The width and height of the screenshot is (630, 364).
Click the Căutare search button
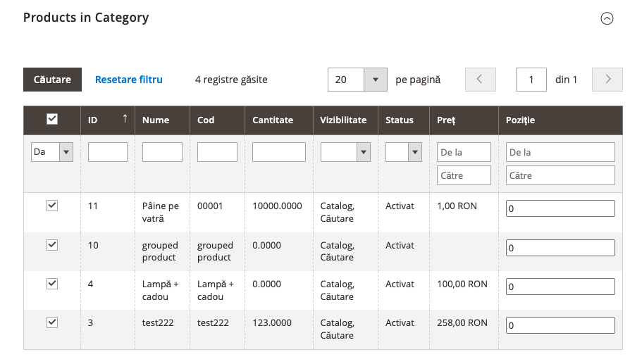point(52,80)
